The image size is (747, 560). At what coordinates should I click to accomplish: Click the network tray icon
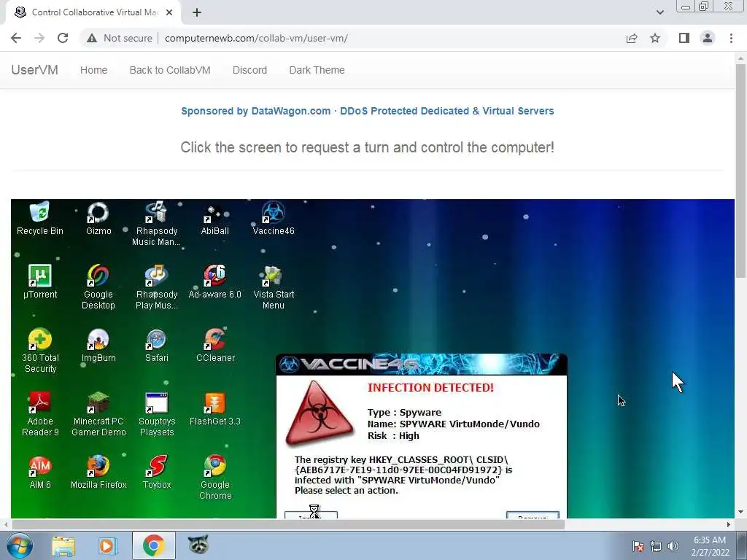coord(656,546)
